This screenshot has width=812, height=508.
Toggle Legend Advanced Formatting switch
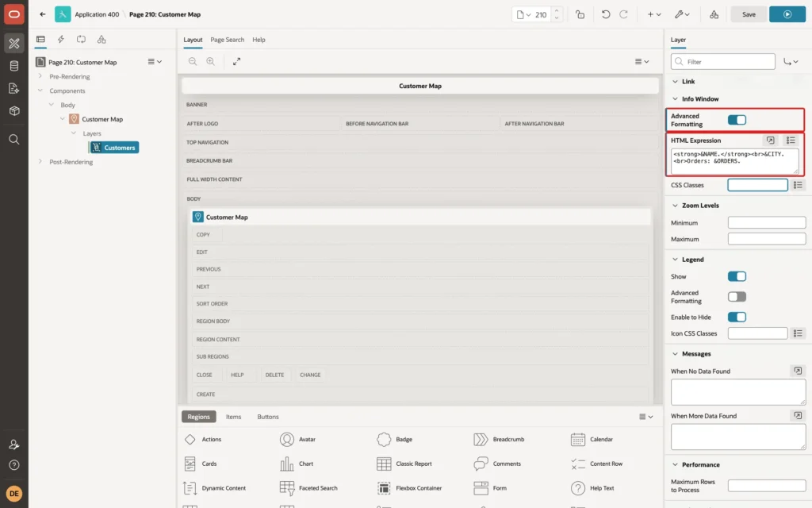(x=737, y=297)
